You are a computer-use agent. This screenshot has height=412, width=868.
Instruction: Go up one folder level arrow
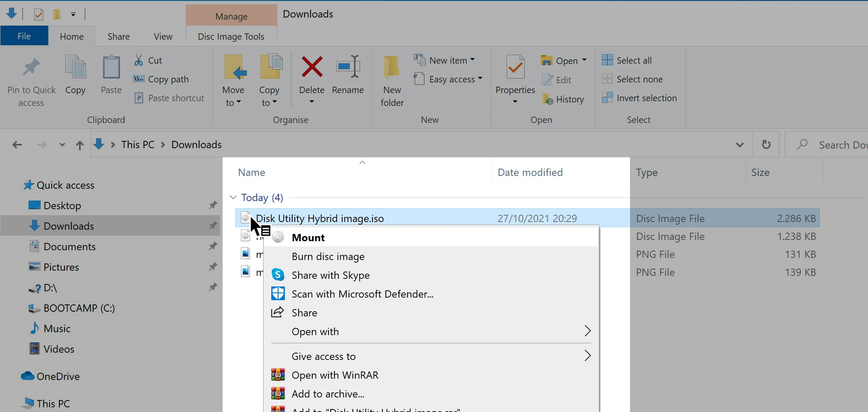80,145
